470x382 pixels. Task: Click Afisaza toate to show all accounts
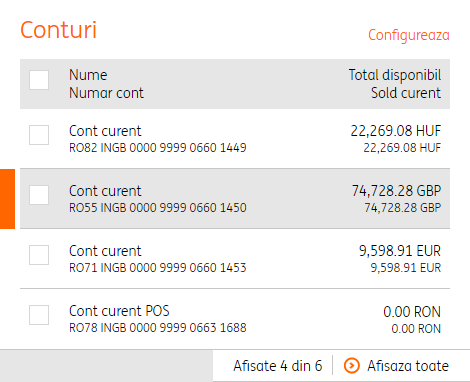(x=408, y=366)
